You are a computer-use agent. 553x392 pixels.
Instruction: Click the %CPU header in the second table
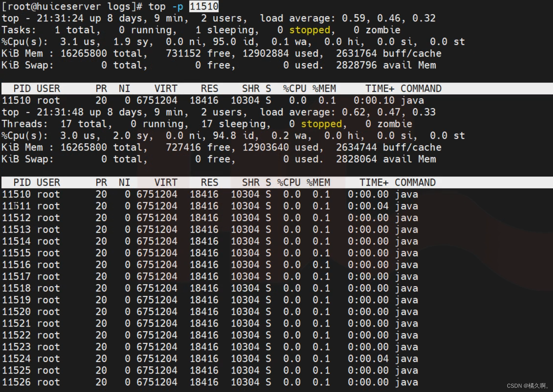click(x=289, y=182)
